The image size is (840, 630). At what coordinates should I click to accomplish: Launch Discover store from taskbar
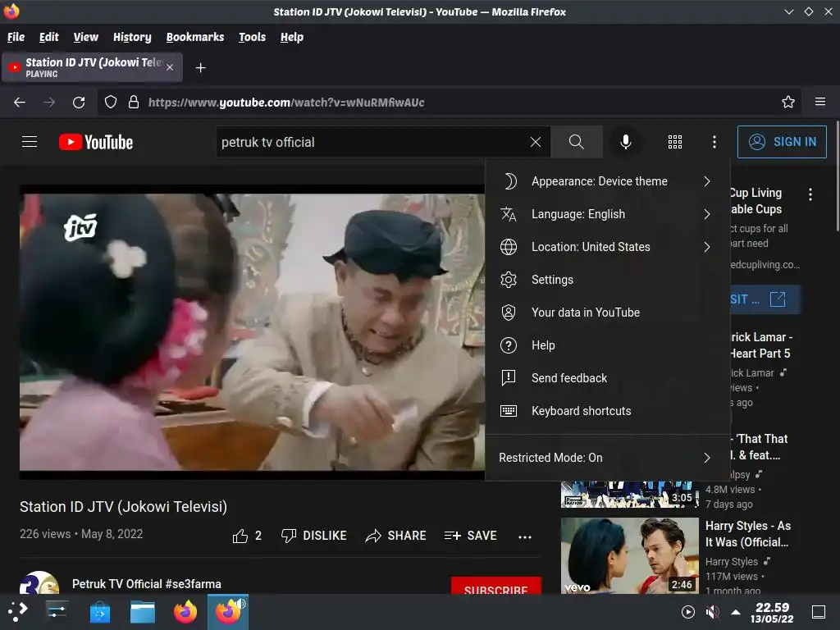(x=99, y=611)
